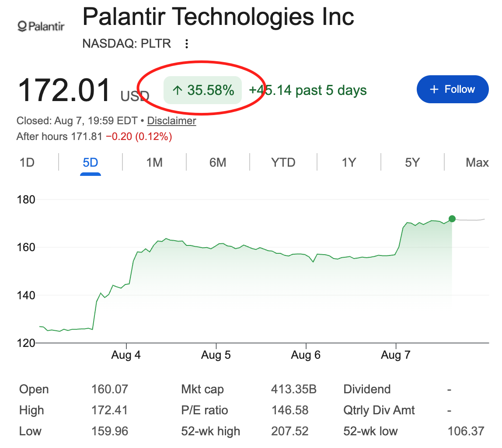Click the green current-price dot on chart
This screenshot has height=448, width=502.
[452, 219]
